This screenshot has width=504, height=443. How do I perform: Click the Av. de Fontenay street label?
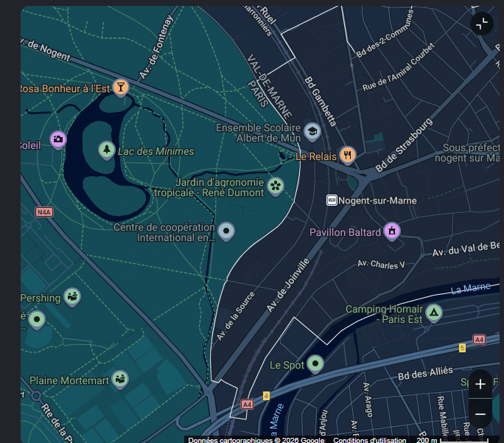point(156,47)
